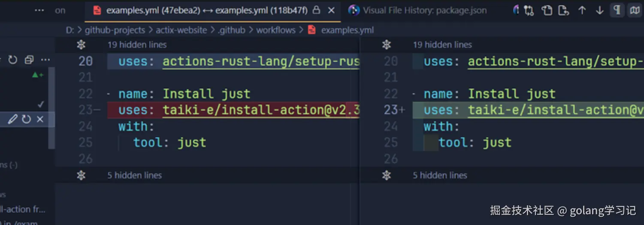
Task: Select the examples.yml diff tab
Action: tap(206, 10)
